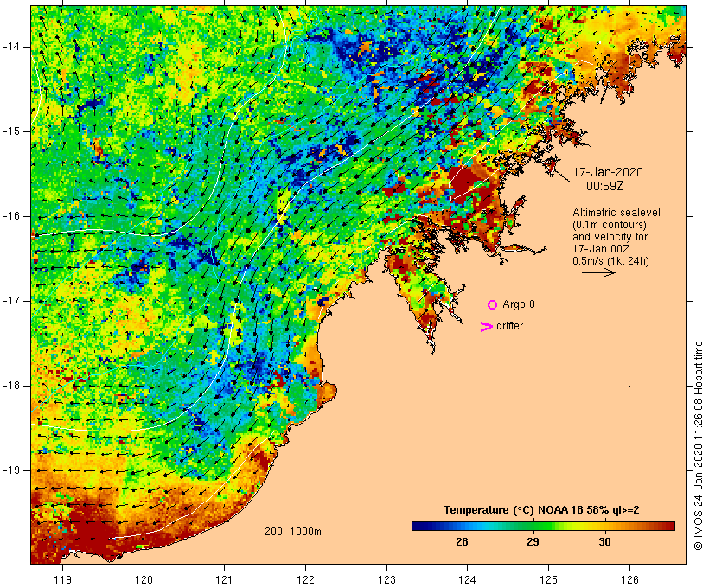This screenshot has height=588, width=709.
Task: Click the '0.5m/s (1kt 24h)' scale text
Action: coord(610,261)
